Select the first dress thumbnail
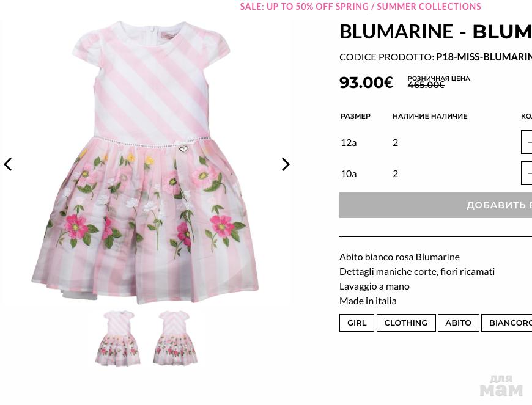 click(x=117, y=338)
